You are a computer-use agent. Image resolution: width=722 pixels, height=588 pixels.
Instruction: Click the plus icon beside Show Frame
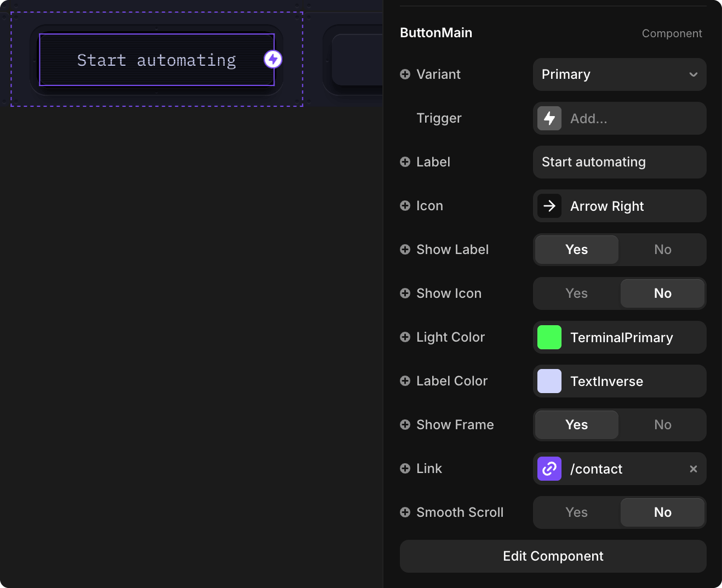click(x=405, y=425)
